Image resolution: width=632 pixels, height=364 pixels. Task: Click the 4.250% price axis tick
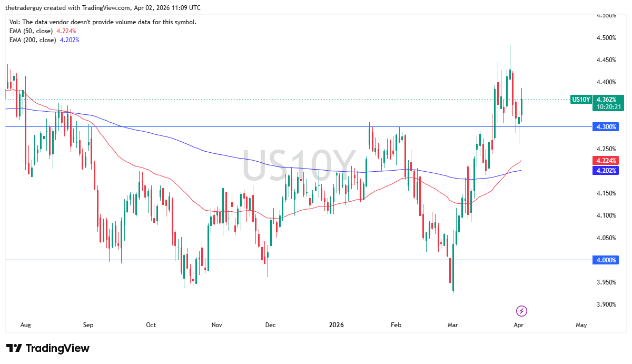pos(606,149)
